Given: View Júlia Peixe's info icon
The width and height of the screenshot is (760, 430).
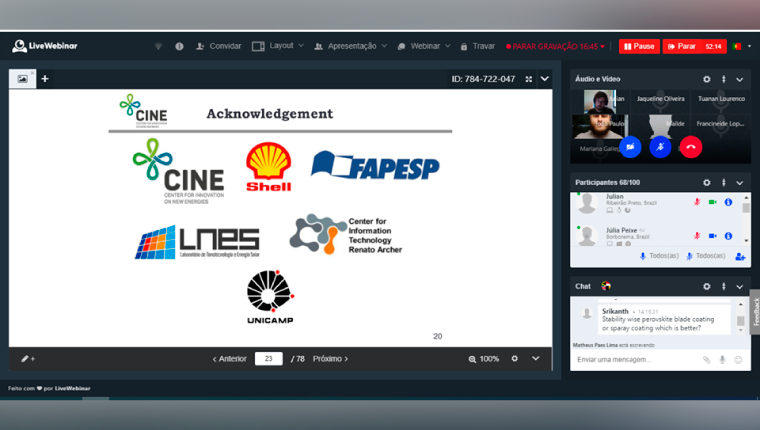Looking at the screenshot, I should point(728,236).
